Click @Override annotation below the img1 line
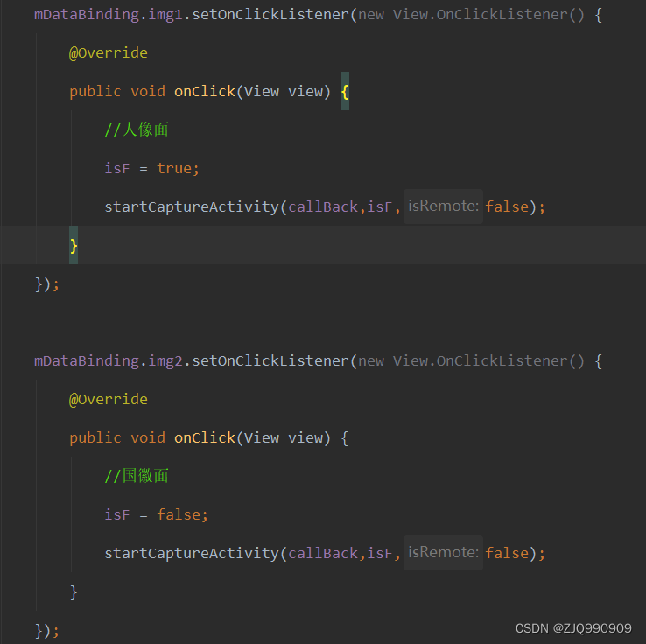646x644 pixels. point(109,53)
